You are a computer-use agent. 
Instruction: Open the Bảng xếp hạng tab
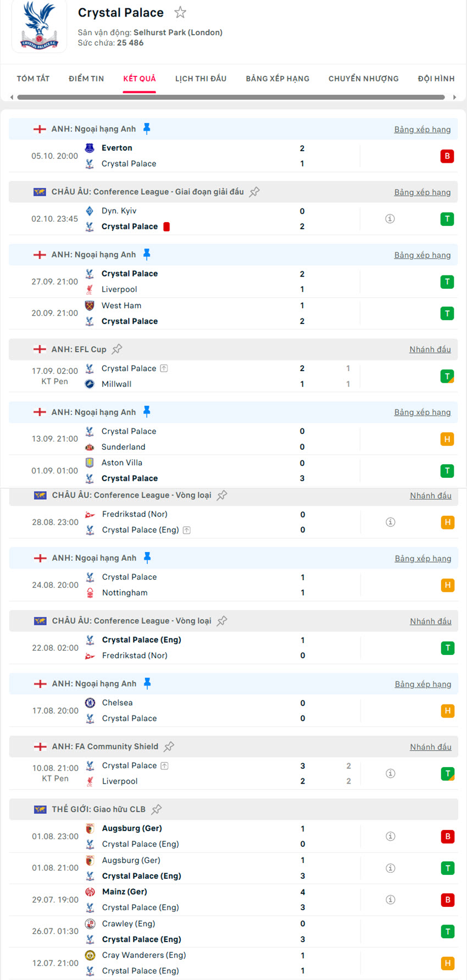(277, 79)
